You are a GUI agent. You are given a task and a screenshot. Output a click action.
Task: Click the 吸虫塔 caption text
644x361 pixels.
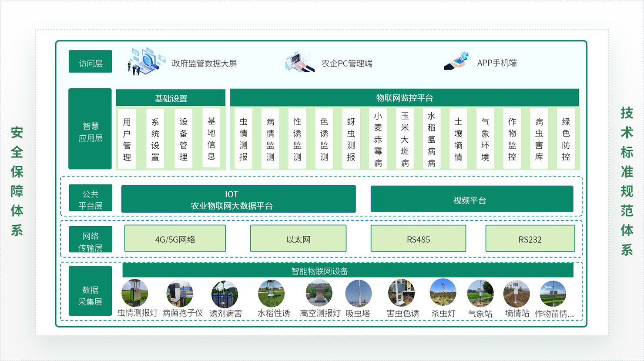coord(358,313)
